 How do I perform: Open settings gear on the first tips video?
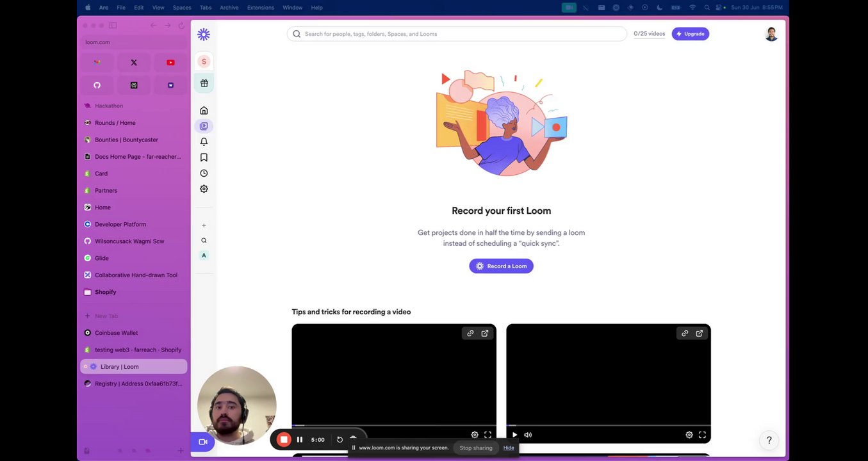[475, 435]
